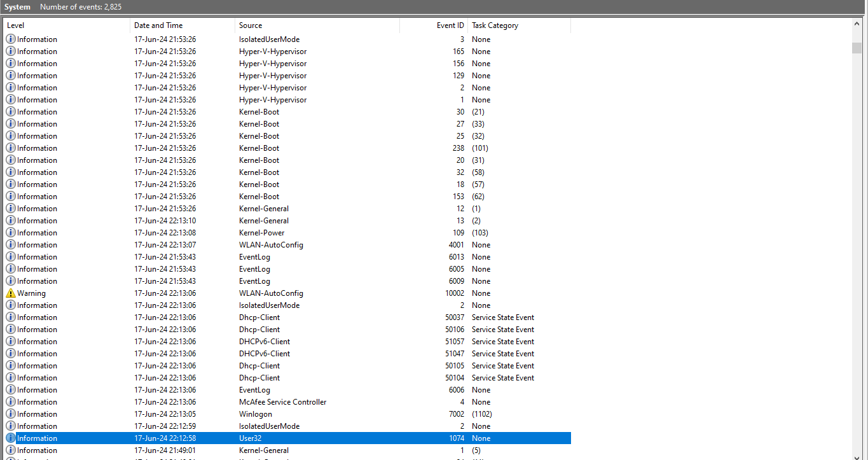Click the warning icon of the WLAN-AutoConfig 10002 event

(x=10, y=293)
